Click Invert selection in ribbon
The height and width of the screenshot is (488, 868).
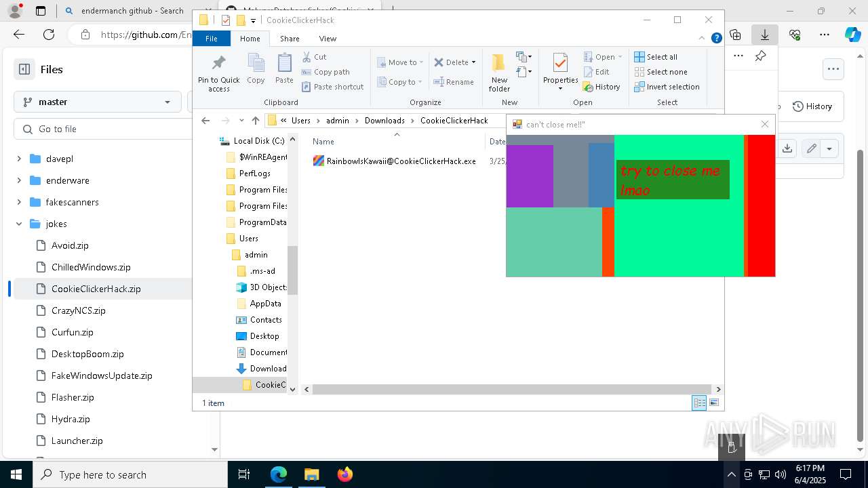click(667, 87)
